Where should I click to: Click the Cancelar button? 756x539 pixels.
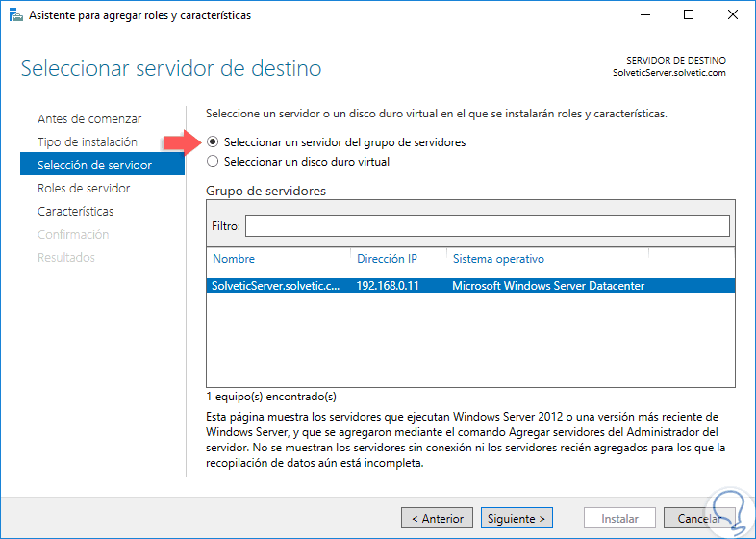pyautogui.click(x=699, y=518)
